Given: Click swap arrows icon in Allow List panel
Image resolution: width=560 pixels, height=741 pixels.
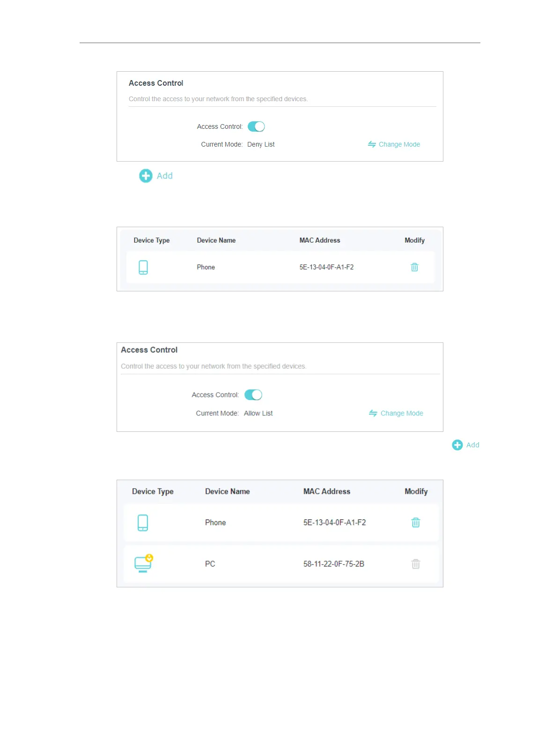Looking at the screenshot, I should 373,413.
